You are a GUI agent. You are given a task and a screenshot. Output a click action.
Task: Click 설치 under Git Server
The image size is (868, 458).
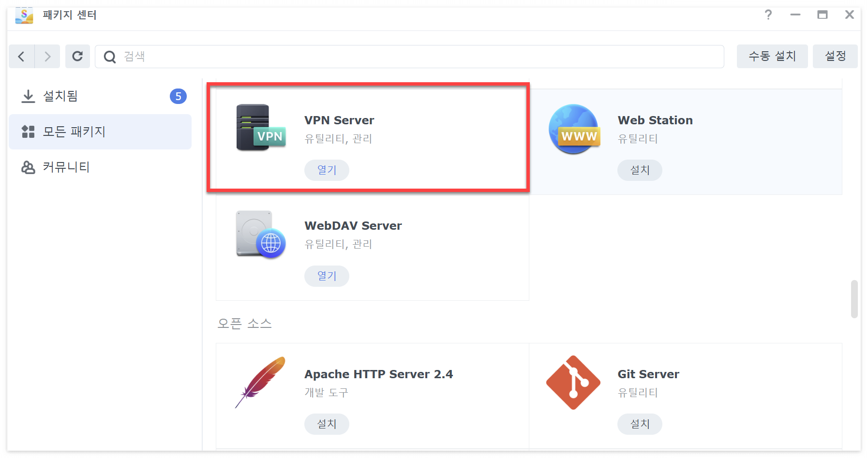click(640, 424)
